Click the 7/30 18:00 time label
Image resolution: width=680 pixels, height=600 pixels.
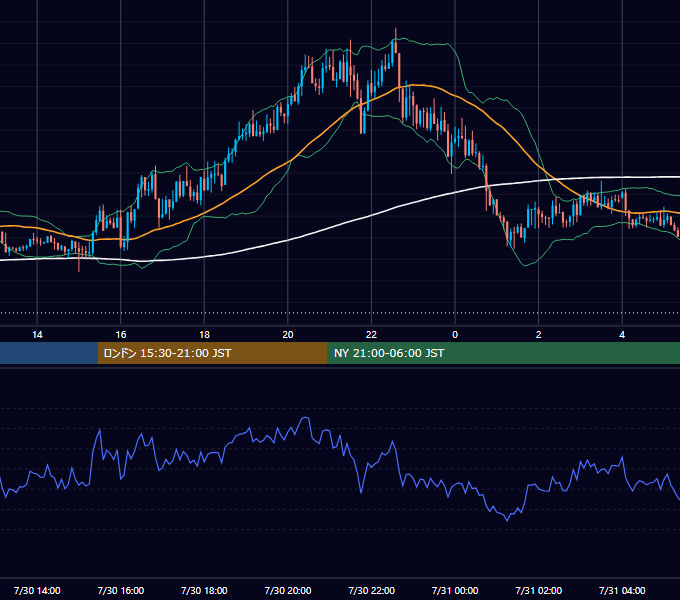pos(204,590)
